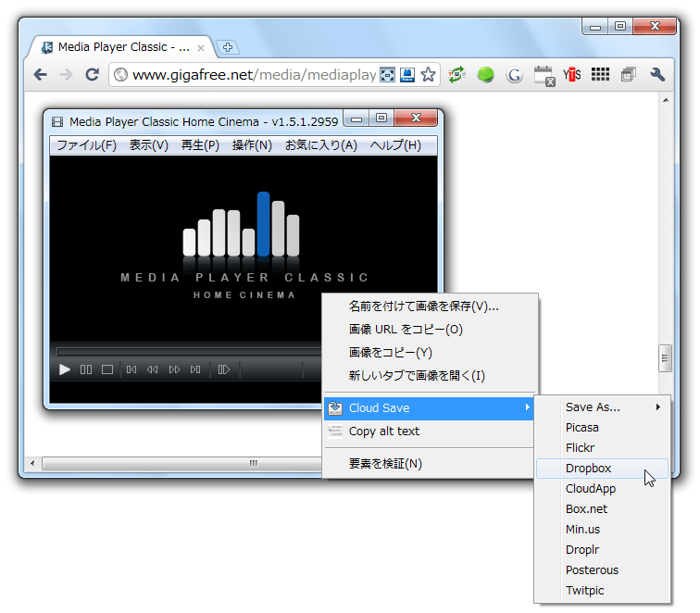Click the green ball extension icon
Screen dimensions: 700x613
[x=486, y=75]
